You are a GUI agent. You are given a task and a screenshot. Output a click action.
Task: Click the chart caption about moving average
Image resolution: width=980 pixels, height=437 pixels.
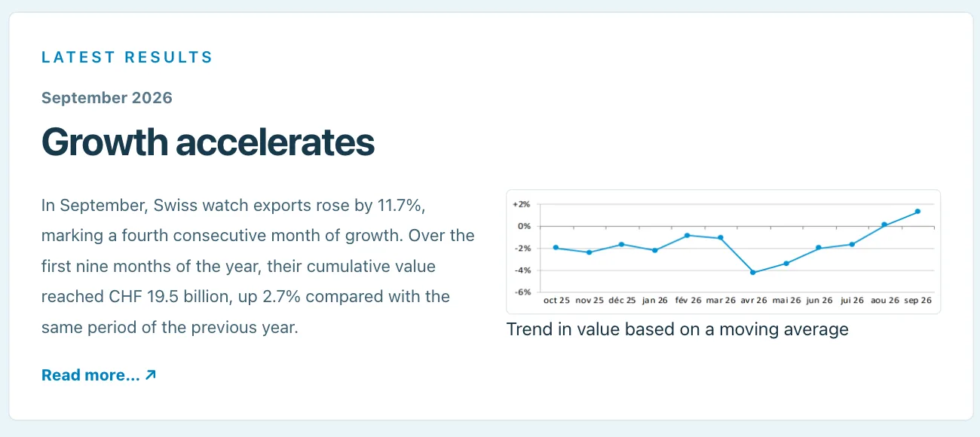(x=677, y=329)
